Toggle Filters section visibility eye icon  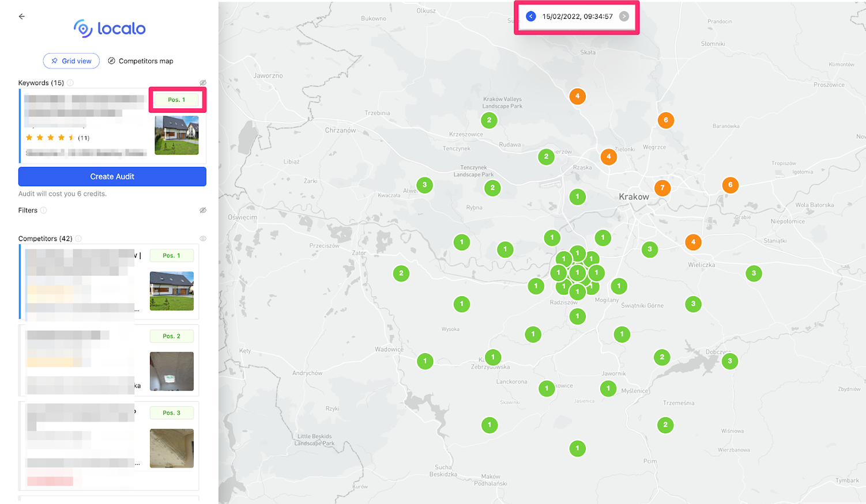coord(203,210)
